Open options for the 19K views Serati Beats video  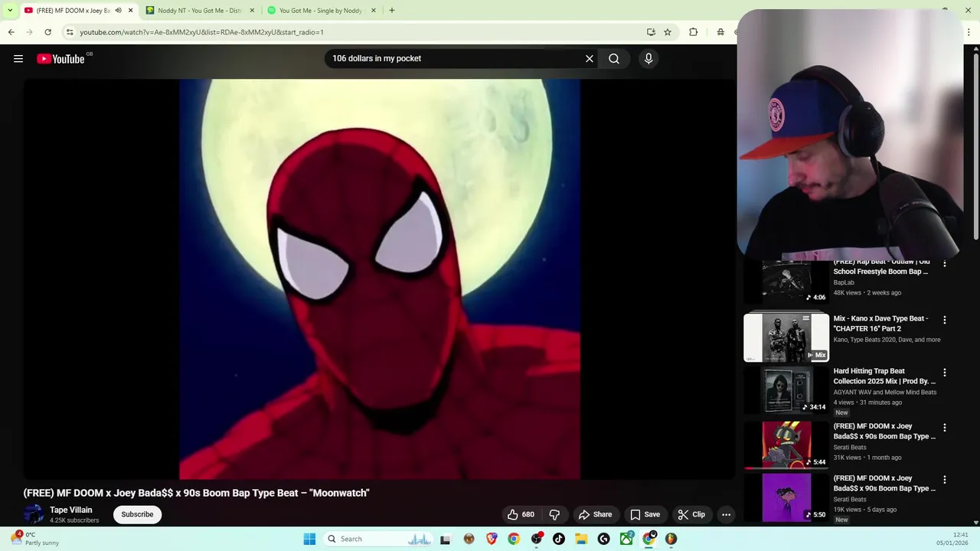[x=945, y=479]
